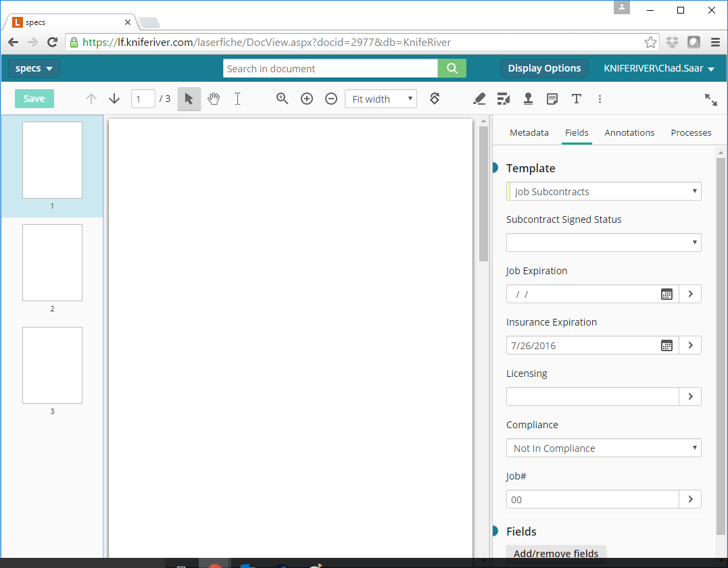Image resolution: width=728 pixels, height=568 pixels.
Task: Click the Dropbox extension icon
Action: click(x=672, y=43)
